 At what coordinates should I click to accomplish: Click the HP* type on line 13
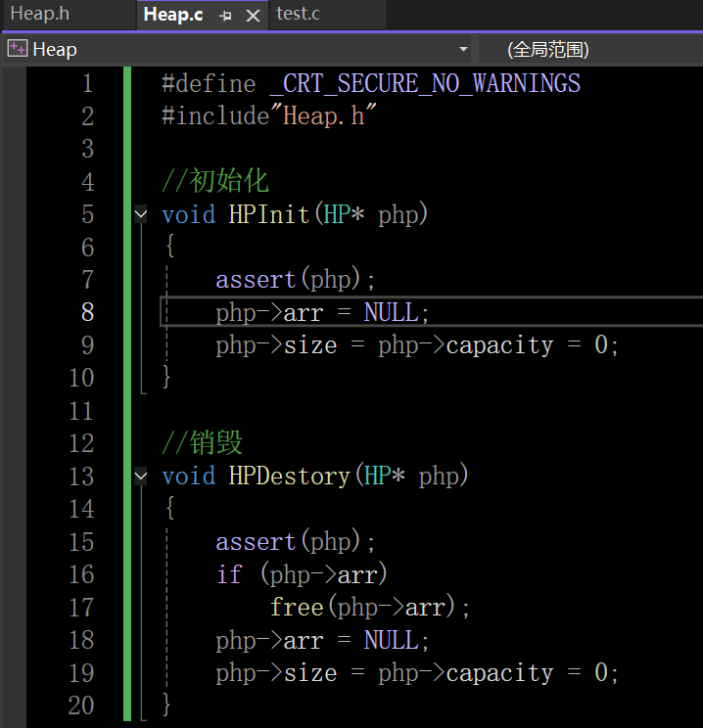384,477
